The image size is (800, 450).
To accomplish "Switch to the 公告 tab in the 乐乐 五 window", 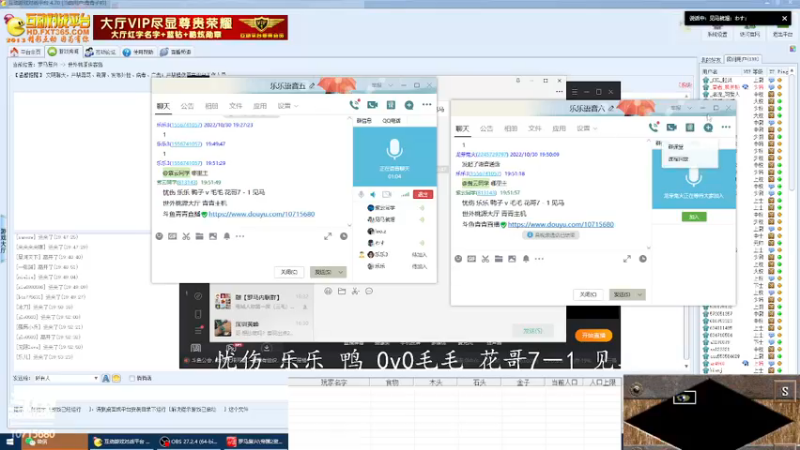I will pos(187,106).
